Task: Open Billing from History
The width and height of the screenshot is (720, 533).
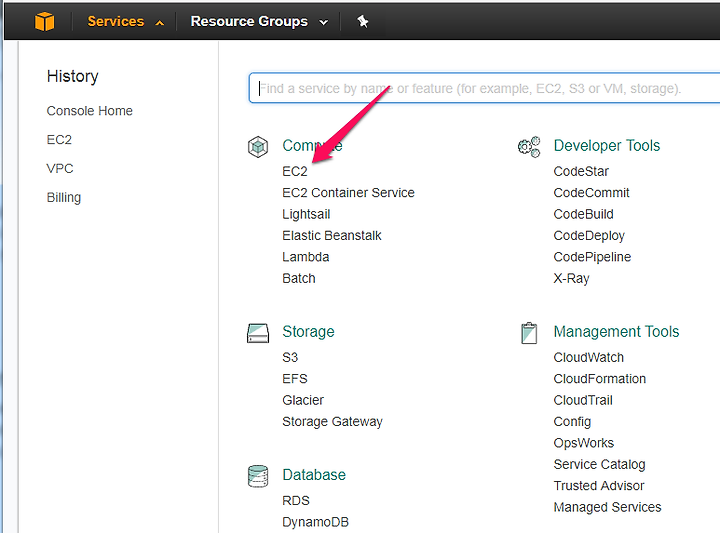Action: [64, 197]
